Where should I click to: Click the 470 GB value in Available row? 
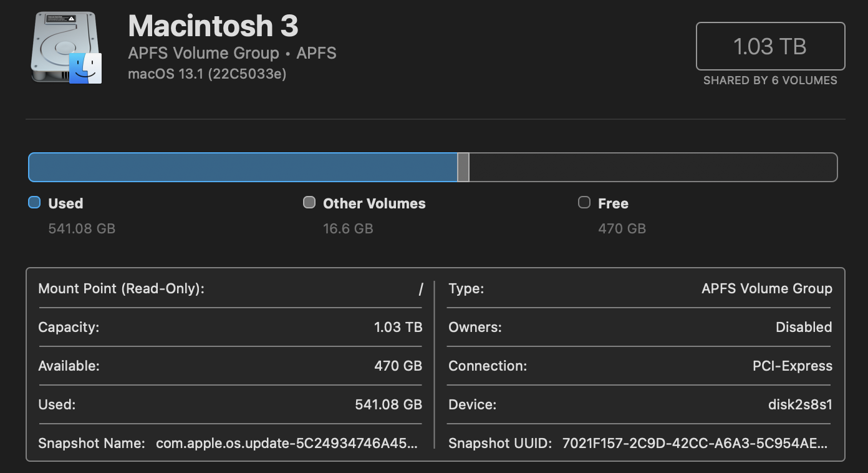(398, 366)
